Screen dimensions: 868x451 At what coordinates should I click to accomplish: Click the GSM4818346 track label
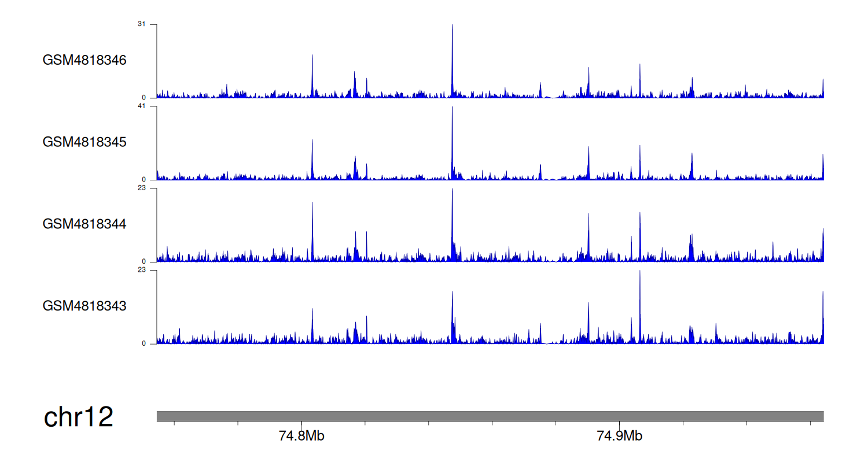pyautogui.click(x=84, y=60)
